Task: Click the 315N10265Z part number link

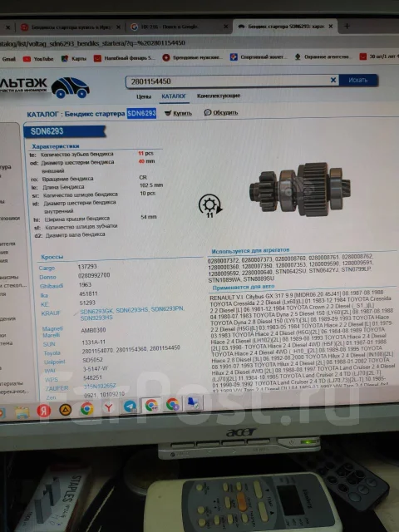Action: click(100, 386)
